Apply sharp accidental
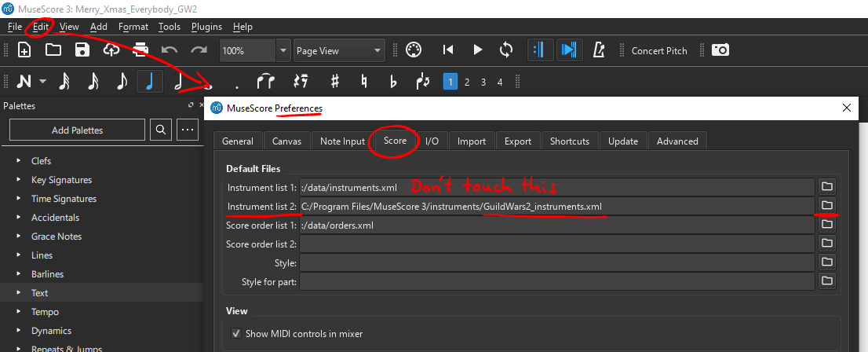868x352 pixels. (x=334, y=82)
